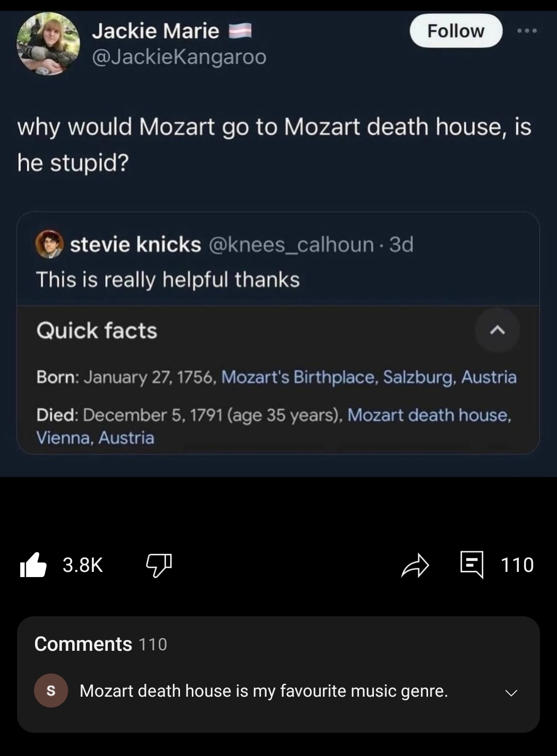
Task: Click commenter's round S avatar
Action: pos(51,691)
